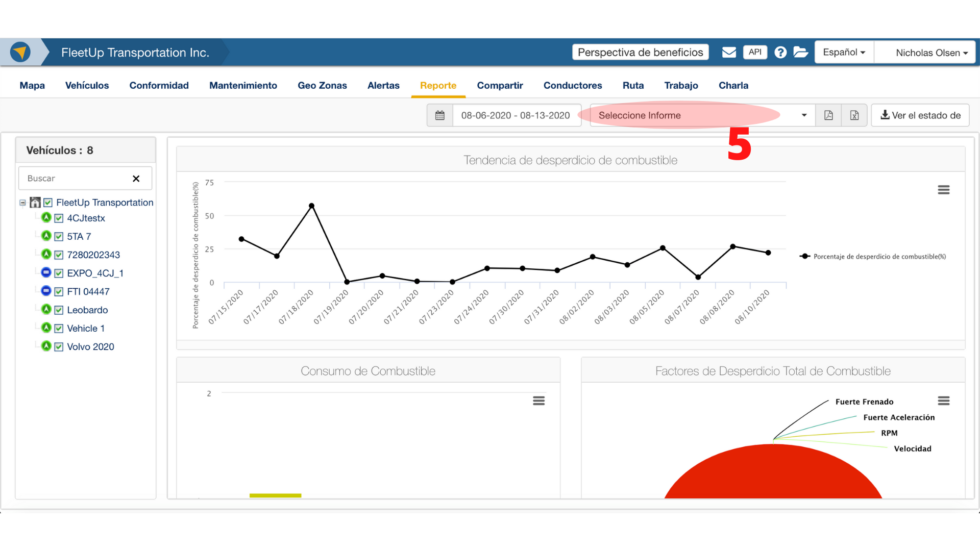Viewport: 980px width, 551px height.
Task: Open the Compartir tab
Action: coord(500,86)
